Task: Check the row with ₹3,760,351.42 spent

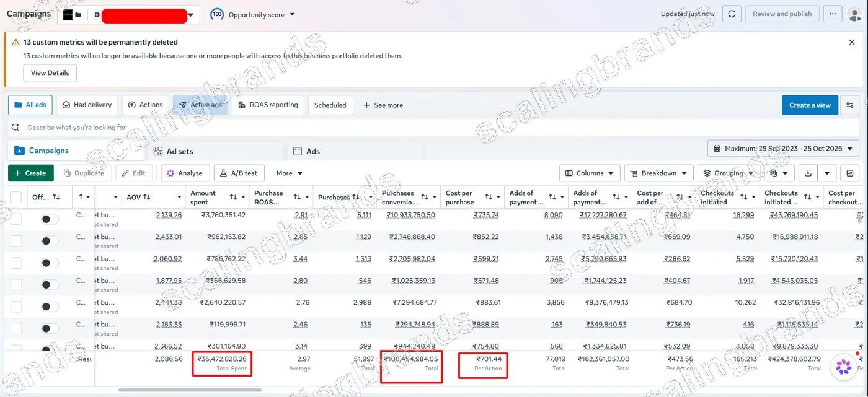Action: 16,219
